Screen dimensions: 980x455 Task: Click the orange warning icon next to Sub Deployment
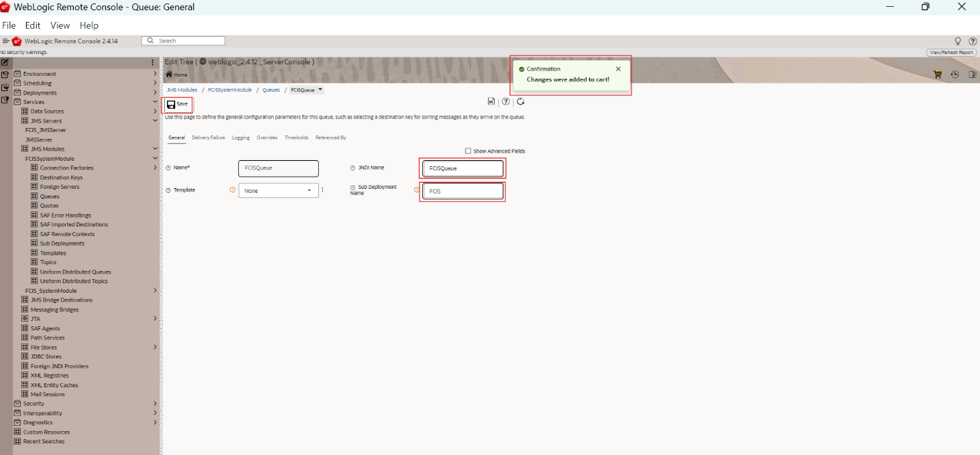click(x=417, y=190)
